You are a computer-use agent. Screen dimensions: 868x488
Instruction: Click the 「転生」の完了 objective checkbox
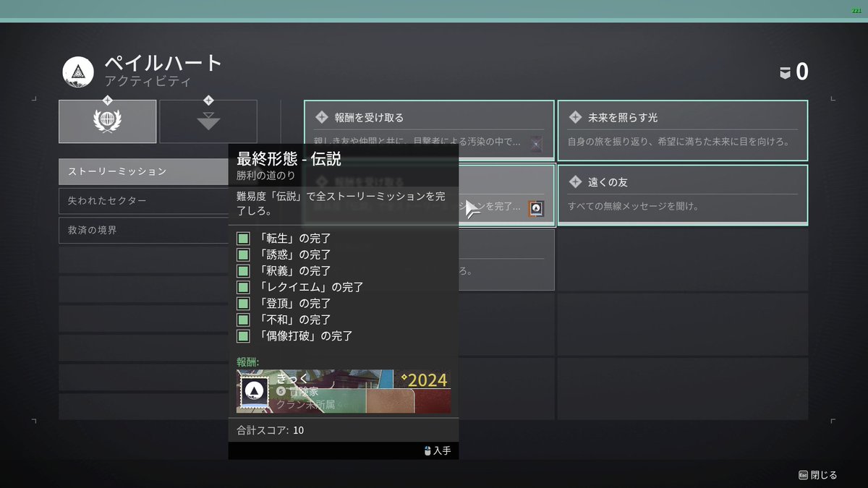tap(243, 238)
